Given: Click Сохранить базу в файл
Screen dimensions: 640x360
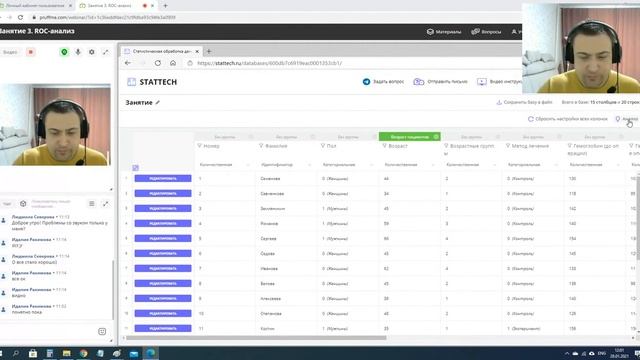Looking at the screenshot, I should (x=524, y=102).
